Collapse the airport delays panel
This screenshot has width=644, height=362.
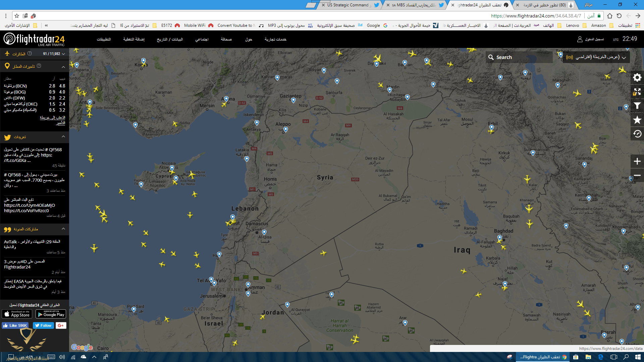pyautogui.click(x=63, y=67)
